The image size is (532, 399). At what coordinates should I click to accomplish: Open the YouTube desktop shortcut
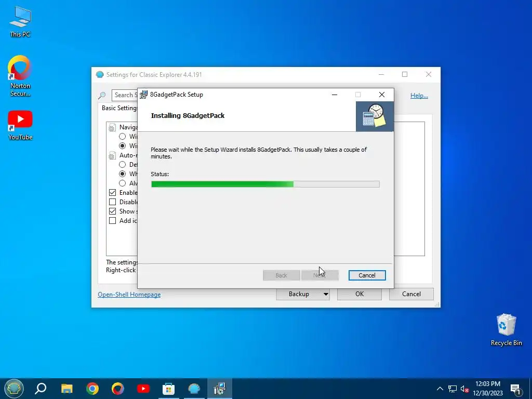click(x=20, y=125)
